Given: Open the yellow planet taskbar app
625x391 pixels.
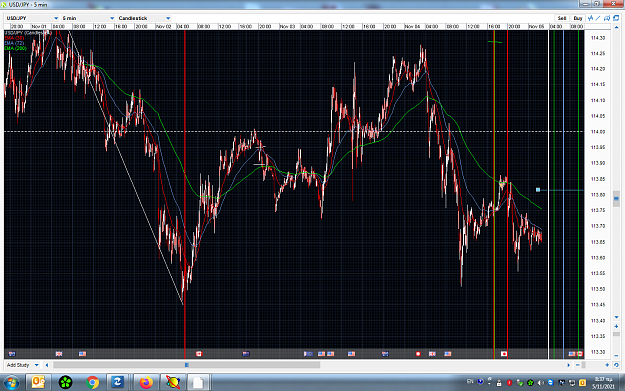Looking at the screenshot, I should point(173,383).
